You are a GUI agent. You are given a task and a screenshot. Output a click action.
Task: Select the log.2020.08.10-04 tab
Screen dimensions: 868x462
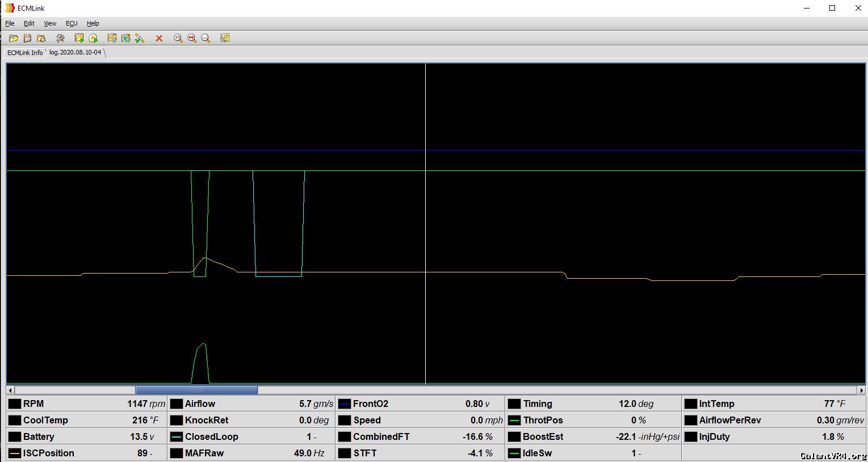pyautogui.click(x=75, y=52)
